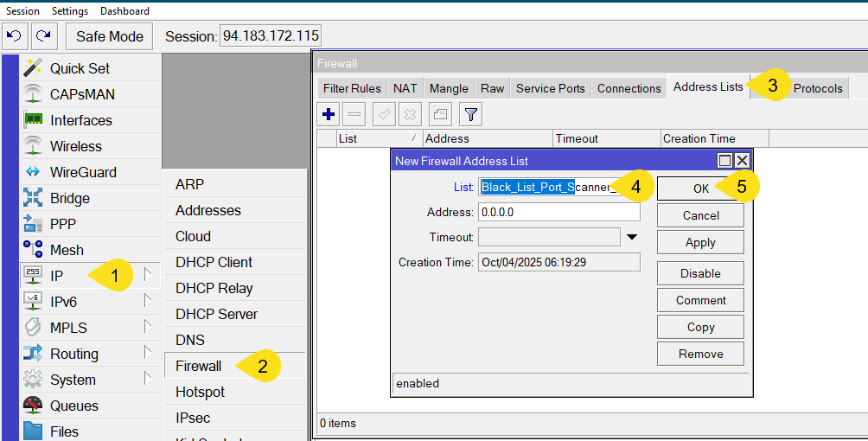Select Bridge in the sidebar
The width and height of the screenshot is (868, 441).
(69, 198)
